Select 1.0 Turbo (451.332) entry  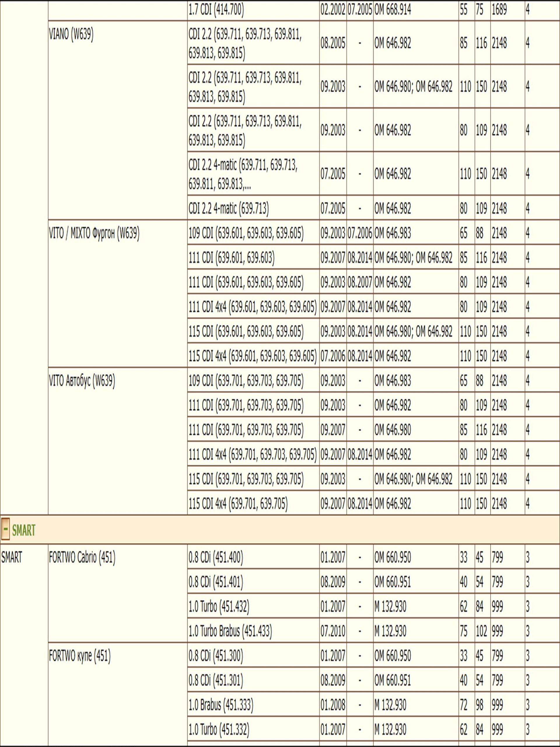pyautogui.click(x=219, y=729)
